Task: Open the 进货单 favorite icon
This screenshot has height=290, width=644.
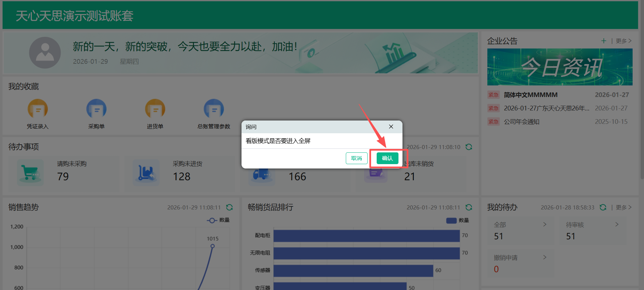Action: click(x=155, y=109)
